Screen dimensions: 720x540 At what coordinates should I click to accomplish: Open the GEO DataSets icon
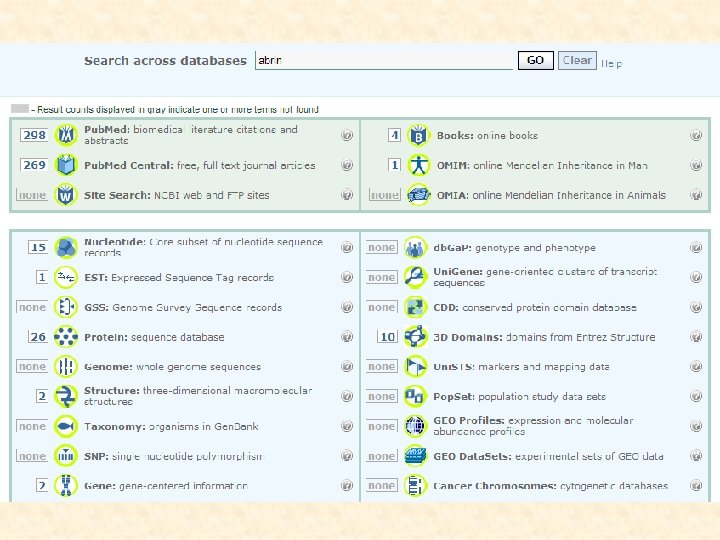pyautogui.click(x=415, y=456)
